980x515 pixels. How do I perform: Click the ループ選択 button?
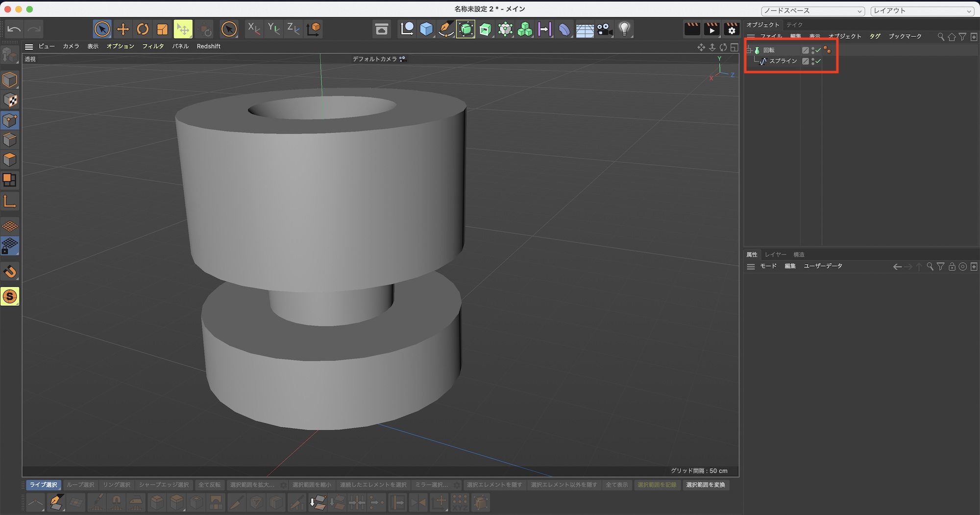tap(80, 485)
